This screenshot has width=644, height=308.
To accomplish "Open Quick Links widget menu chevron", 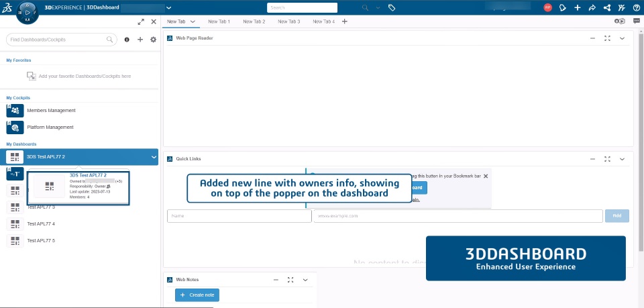I will tap(622, 159).
